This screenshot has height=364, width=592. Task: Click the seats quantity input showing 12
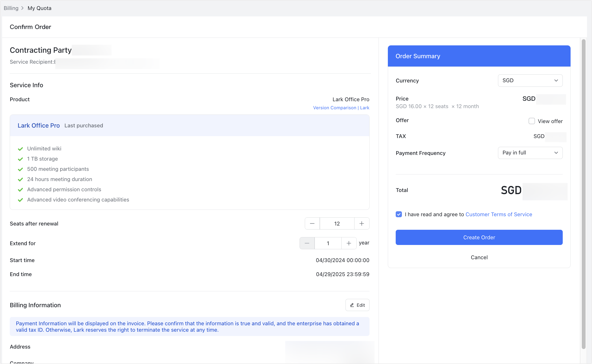(337, 223)
